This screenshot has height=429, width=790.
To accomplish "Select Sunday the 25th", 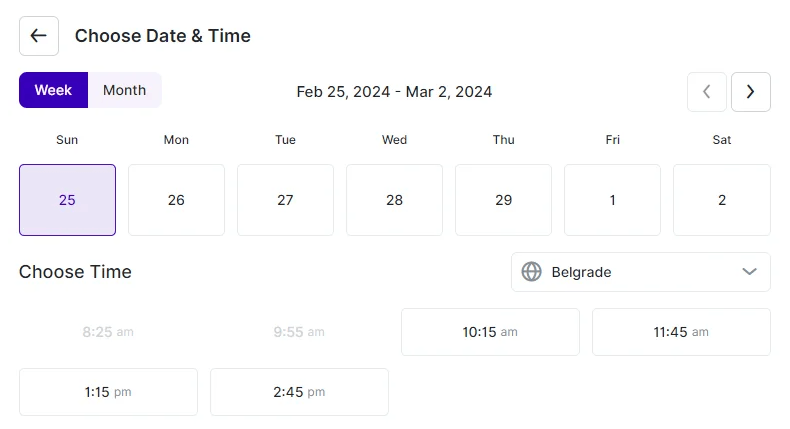I will [x=68, y=200].
